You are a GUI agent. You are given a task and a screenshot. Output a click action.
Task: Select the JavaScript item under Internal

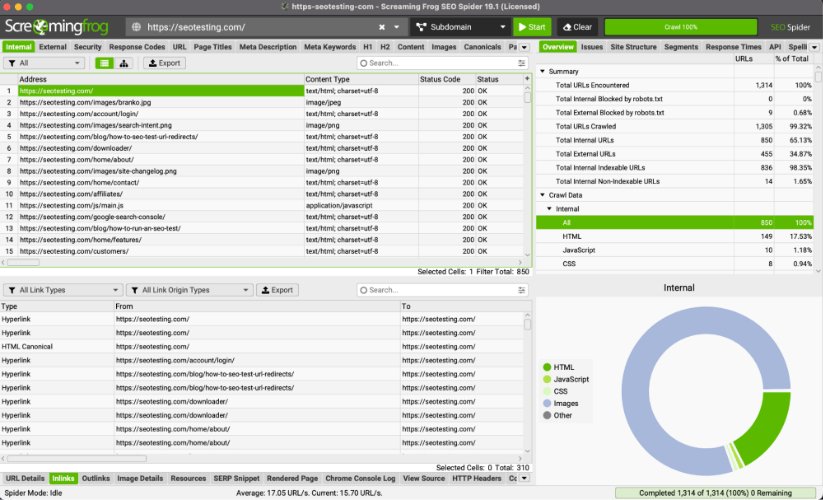click(x=674, y=250)
